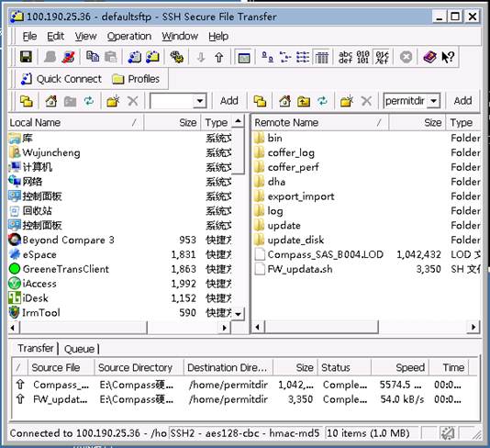Open the Help menu
Viewport: 490px width, 448px height.
point(218,37)
